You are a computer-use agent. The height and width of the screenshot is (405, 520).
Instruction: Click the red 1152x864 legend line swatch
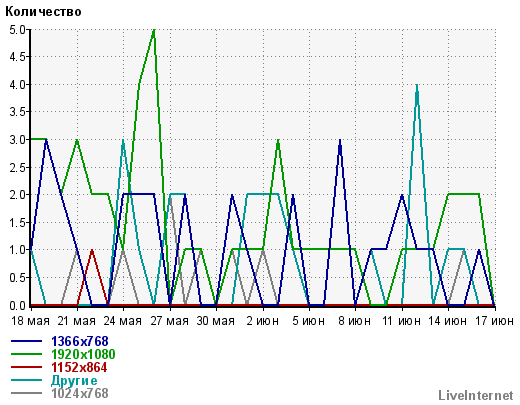tap(27, 367)
